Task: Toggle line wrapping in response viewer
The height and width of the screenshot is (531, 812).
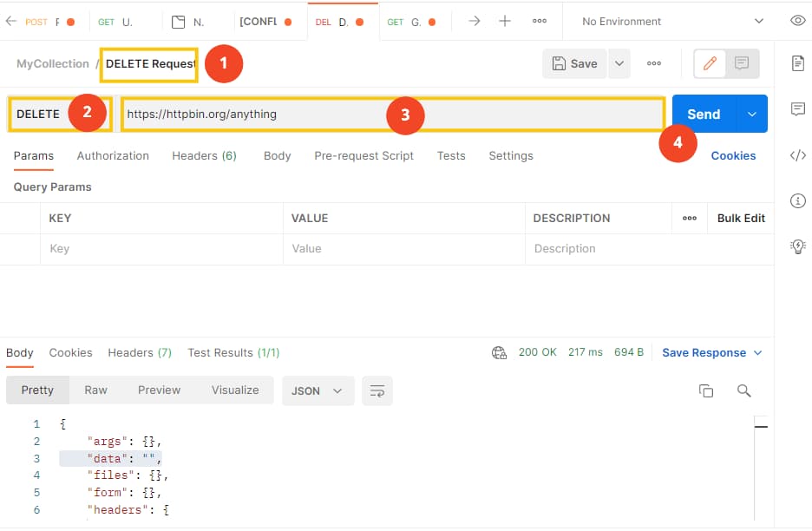Action: 377,390
